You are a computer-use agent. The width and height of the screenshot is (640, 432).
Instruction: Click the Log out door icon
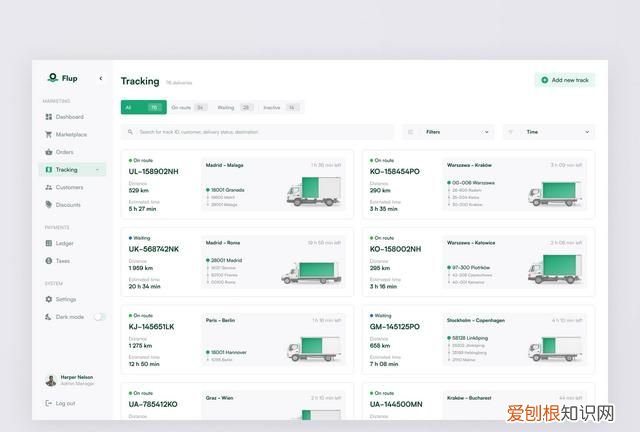[x=49, y=403]
